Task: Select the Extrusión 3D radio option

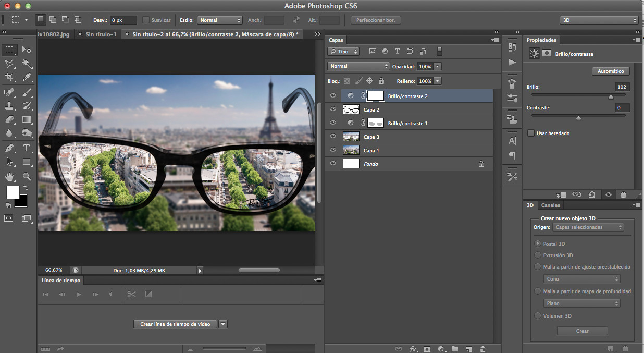Action: pos(538,255)
